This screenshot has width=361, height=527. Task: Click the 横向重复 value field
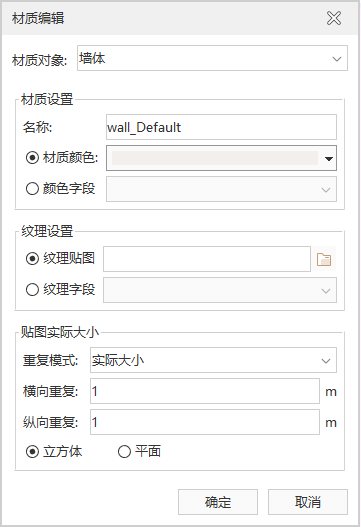(x=205, y=391)
